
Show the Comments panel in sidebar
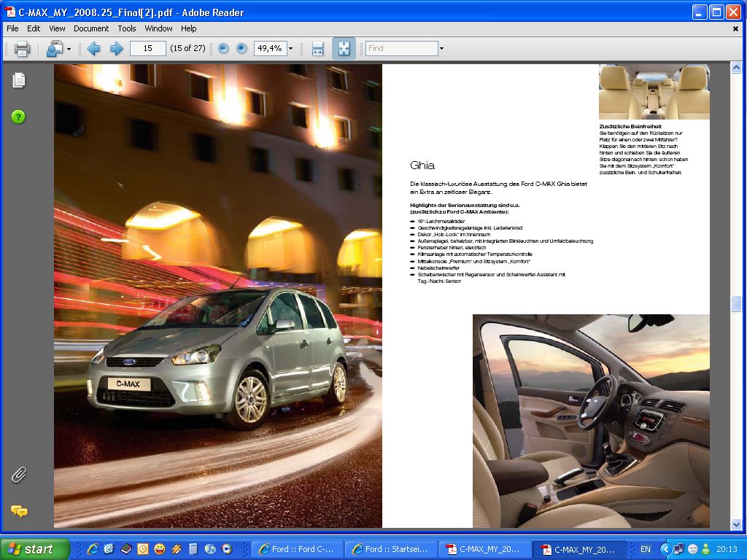(19, 511)
